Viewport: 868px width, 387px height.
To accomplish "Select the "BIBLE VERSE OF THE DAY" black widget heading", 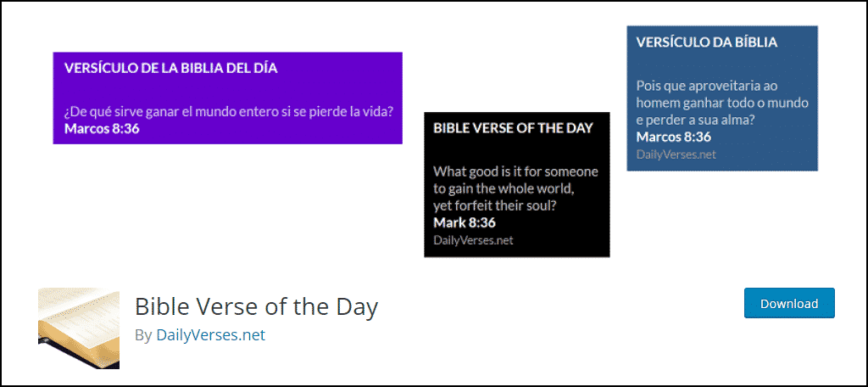I will (x=513, y=128).
